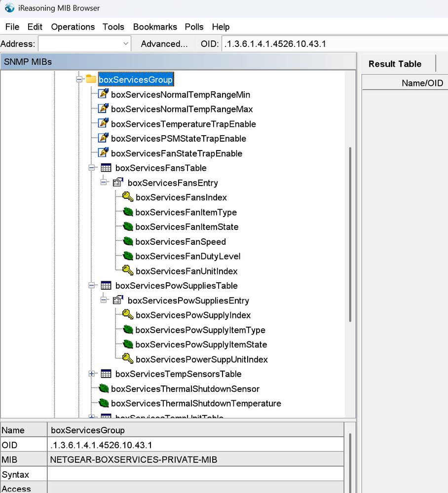Click the table icon of boxServicesTempSensorsTable
The width and height of the screenshot is (448, 493).
[x=106, y=374]
